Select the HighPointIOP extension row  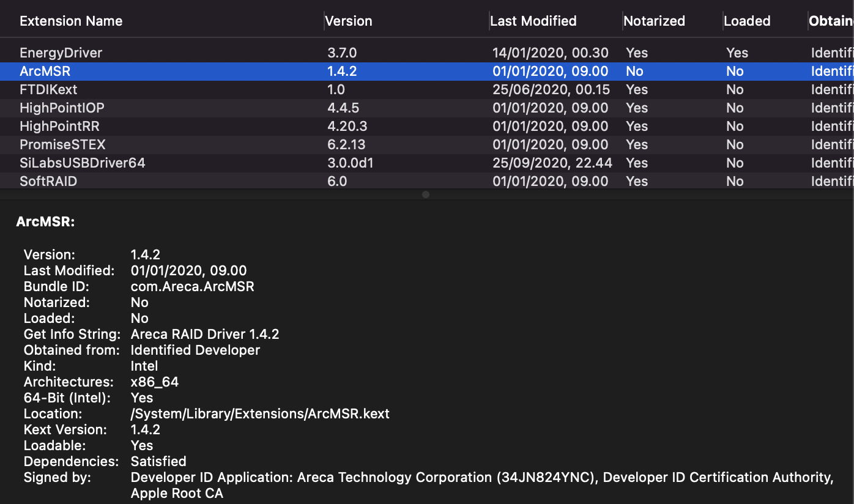[x=62, y=108]
